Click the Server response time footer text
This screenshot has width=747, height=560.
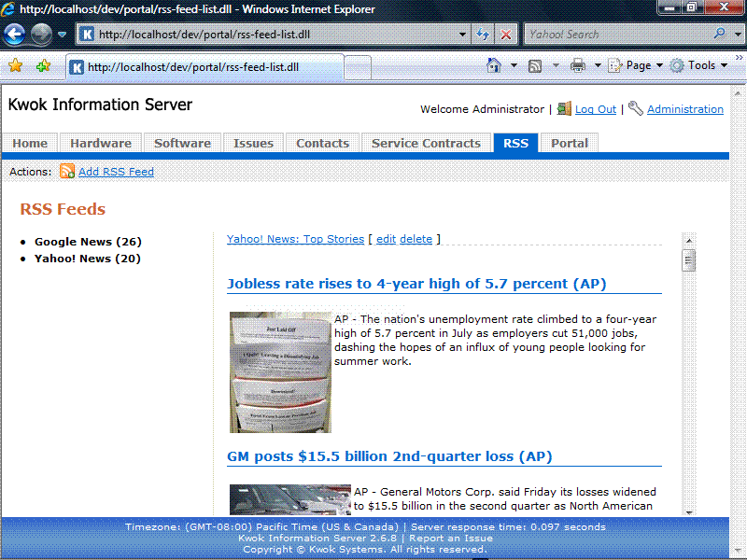tap(508, 526)
